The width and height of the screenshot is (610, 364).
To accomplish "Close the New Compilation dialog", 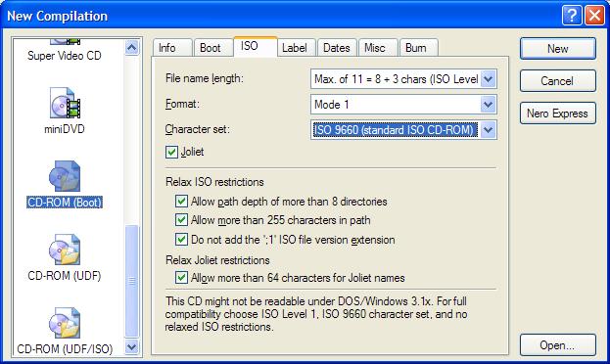I will [595, 16].
